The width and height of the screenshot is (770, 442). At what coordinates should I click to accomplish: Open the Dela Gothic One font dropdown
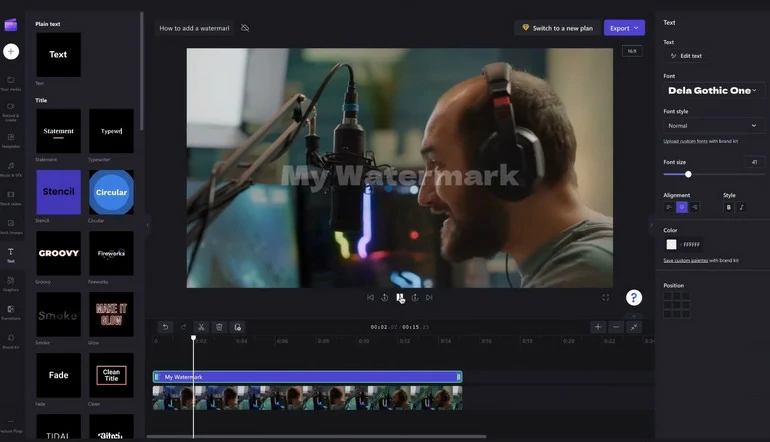(712, 90)
